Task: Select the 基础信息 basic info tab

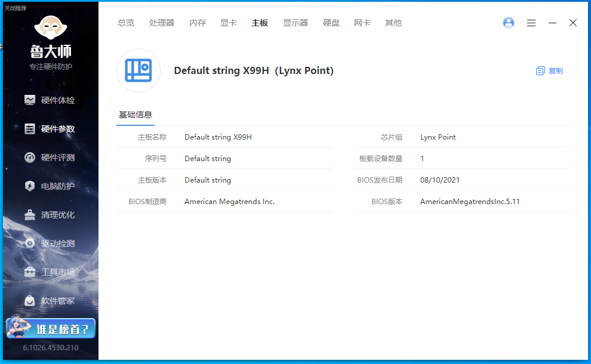Action: point(136,115)
